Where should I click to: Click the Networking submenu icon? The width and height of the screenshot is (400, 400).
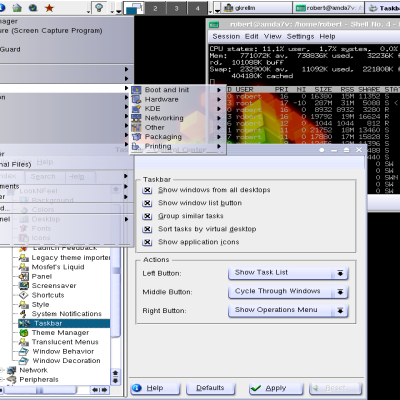point(136,118)
